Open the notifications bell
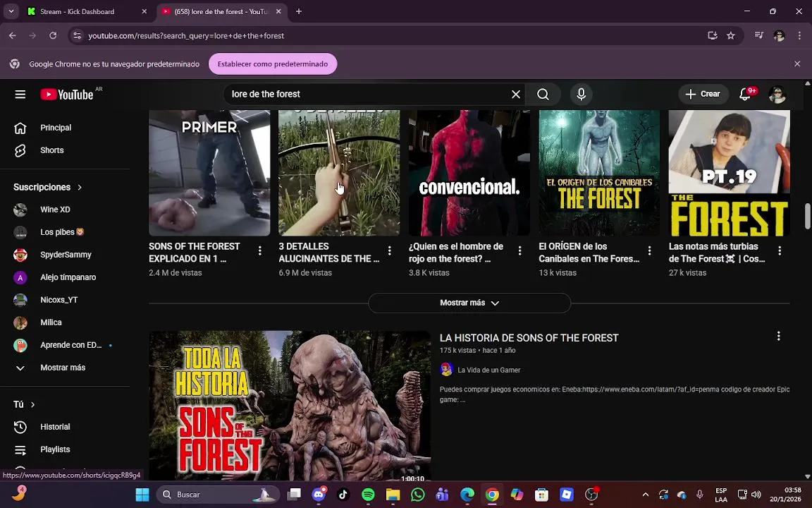812x508 pixels. click(x=745, y=95)
